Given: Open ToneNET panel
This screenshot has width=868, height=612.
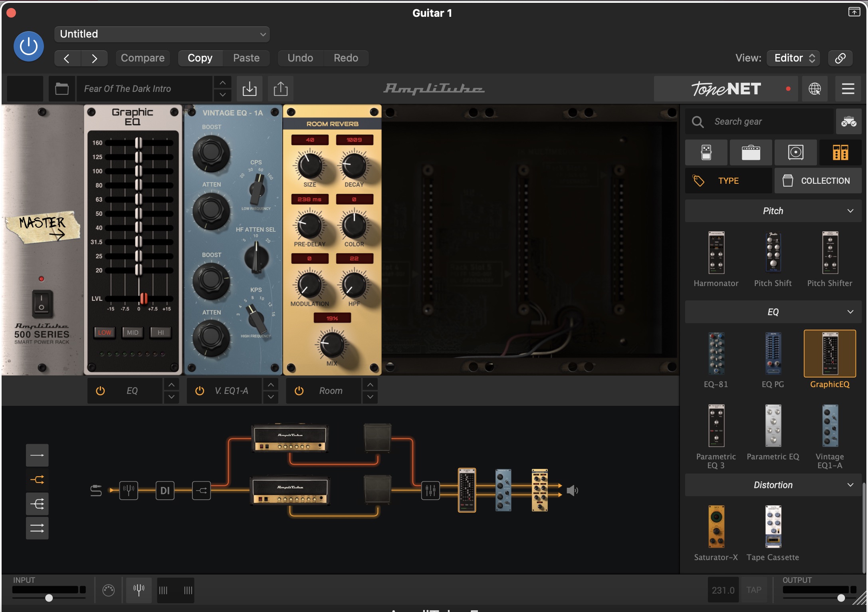Looking at the screenshot, I should [x=726, y=89].
